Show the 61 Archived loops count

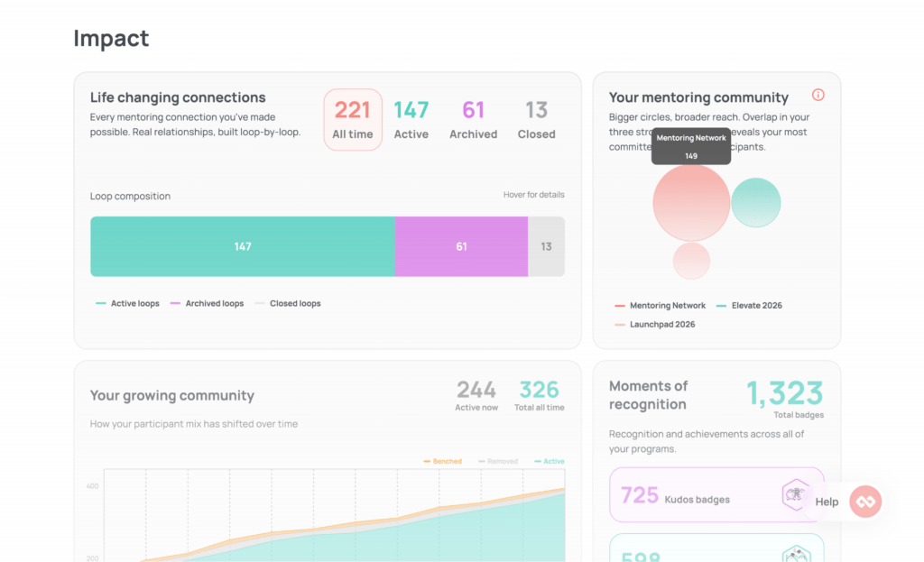point(473,120)
